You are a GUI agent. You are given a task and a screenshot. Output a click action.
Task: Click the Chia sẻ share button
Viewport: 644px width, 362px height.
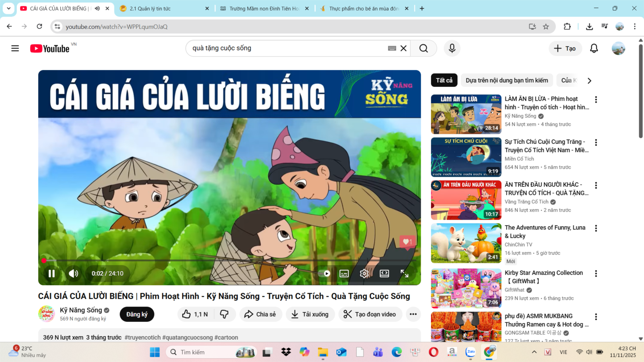tap(260, 314)
